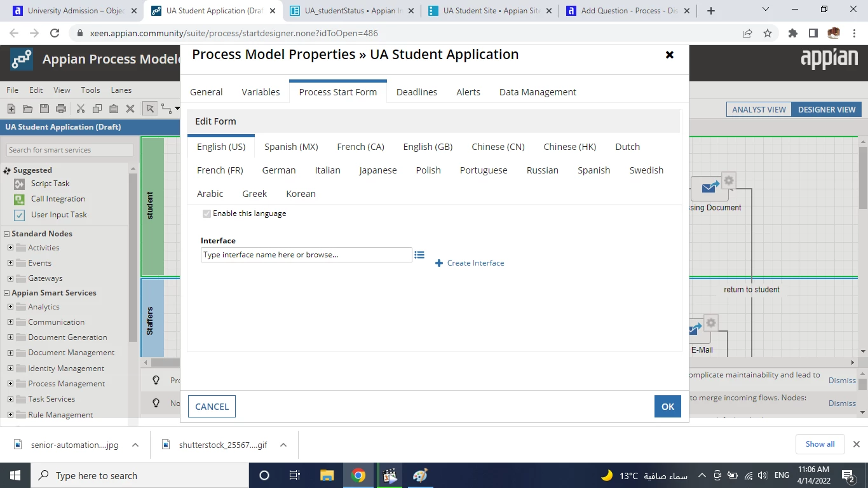Viewport: 868px width, 488px height.
Task: Toggle Enable this language checkbox
Action: coord(207,213)
